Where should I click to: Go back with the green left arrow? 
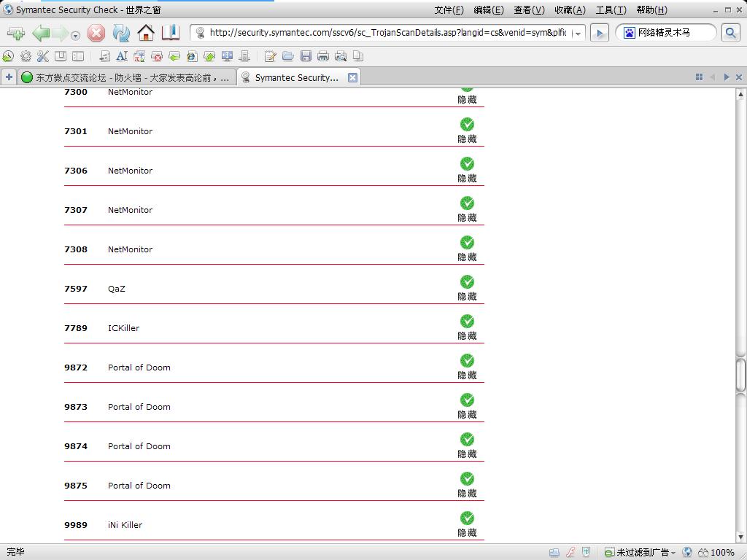tap(41, 34)
